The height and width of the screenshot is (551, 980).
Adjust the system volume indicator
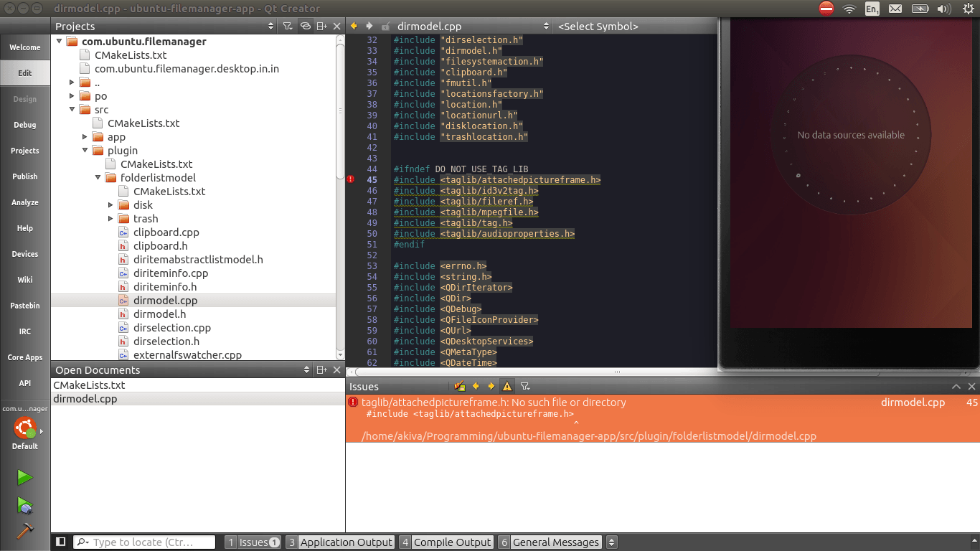(x=944, y=9)
